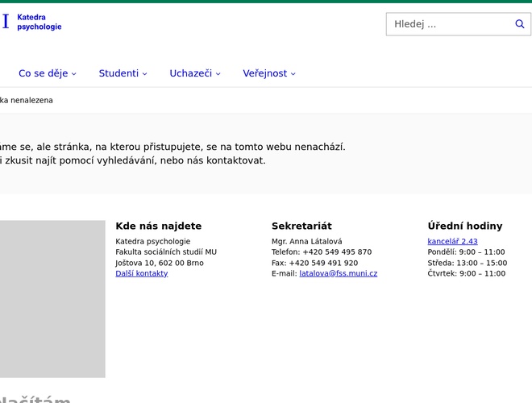The width and height of the screenshot is (532, 403).
Task: Expand the chevron next to Veřejnost
Action: [x=293, y=74]
